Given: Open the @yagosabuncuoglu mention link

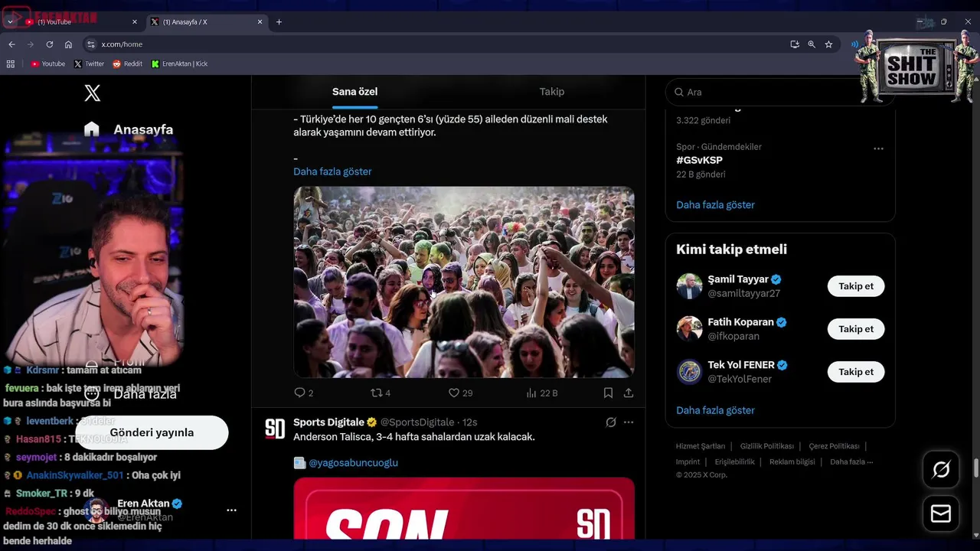Looking at the screenshot, I should (x=353, y=463).
